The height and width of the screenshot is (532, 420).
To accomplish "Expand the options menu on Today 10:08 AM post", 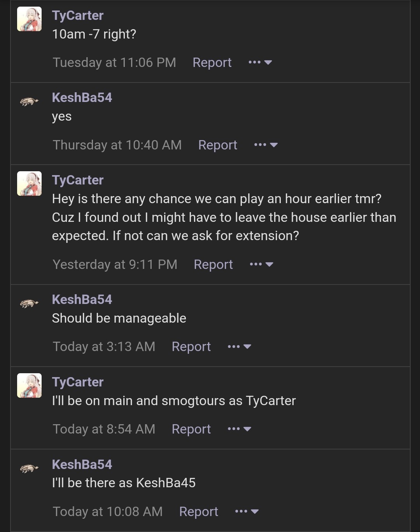I will click(247, 511).
